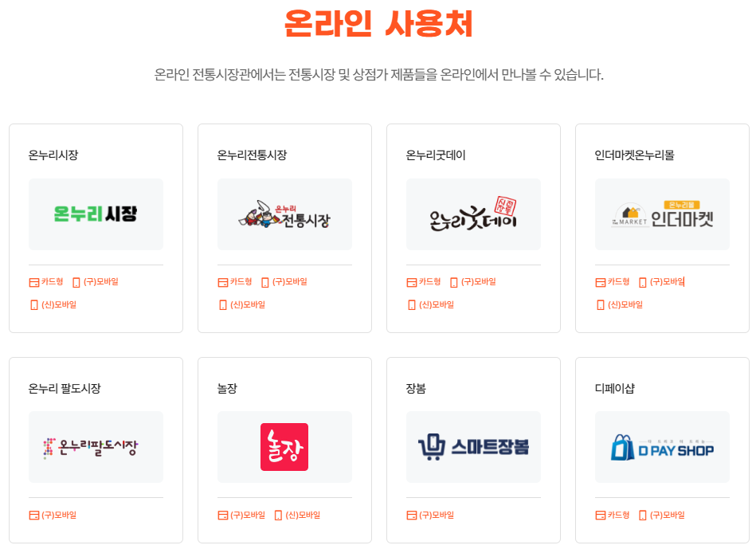This screenshot has height=549, width=756.
Task: Select the 장봄 card title
Action: click(416, 388)
